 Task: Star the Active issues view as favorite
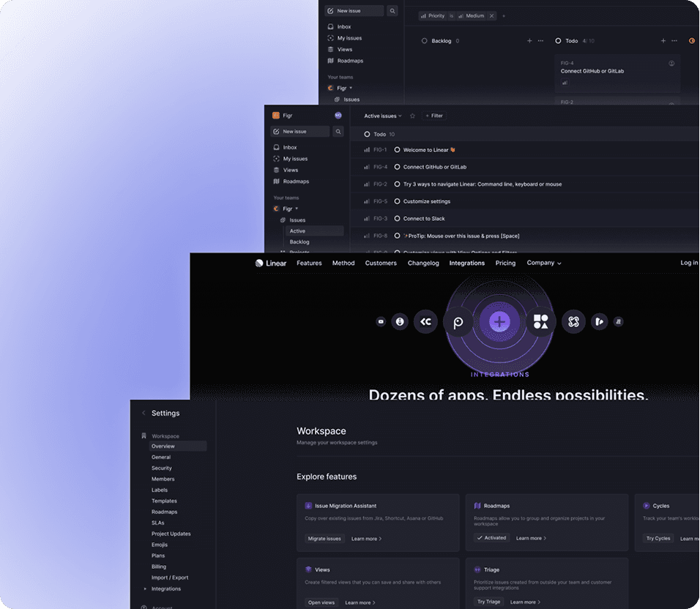(x=412, y=116)
